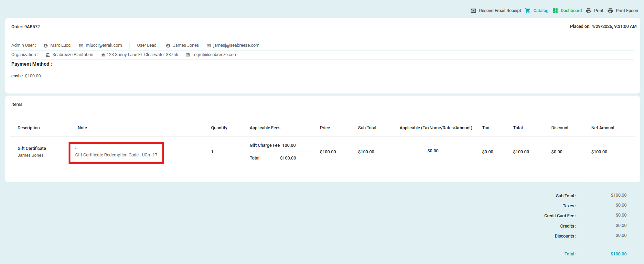644x264 pixels.
Task: Click the User Lead person icon
Action: click(168, 45)
